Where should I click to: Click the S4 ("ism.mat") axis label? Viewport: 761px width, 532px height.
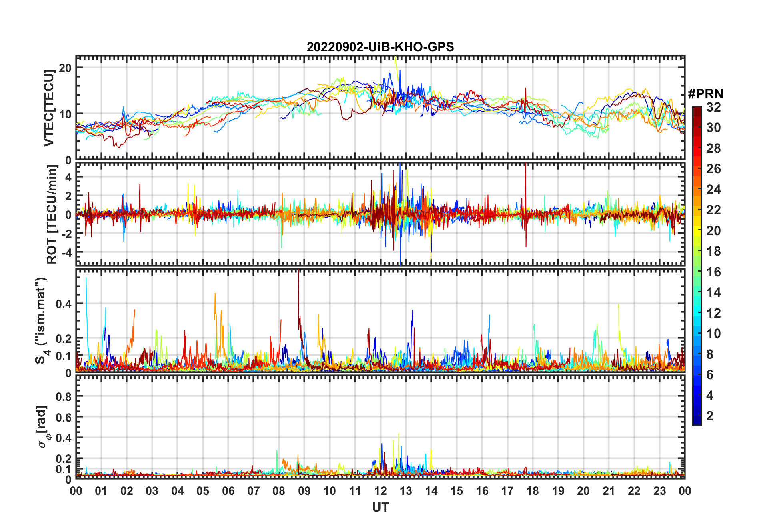pos(42,320)
